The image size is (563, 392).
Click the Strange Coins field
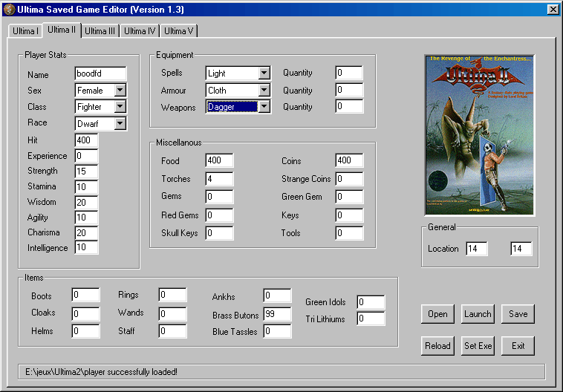click(x=349, y=179)
